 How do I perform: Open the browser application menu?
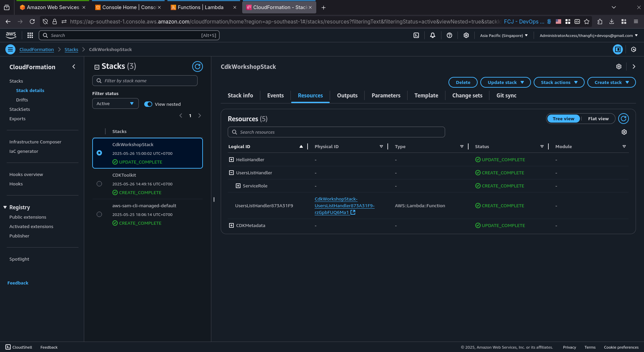click(x=636, y=21)
